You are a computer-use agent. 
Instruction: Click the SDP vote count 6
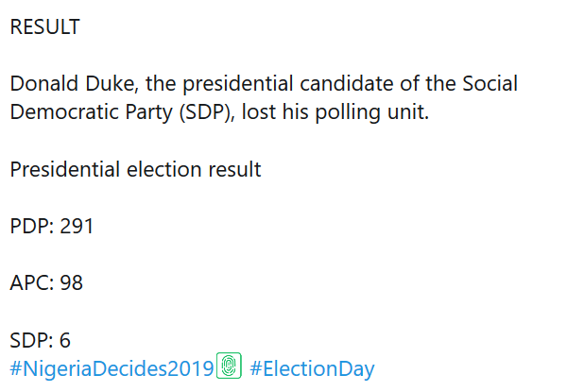65,340
